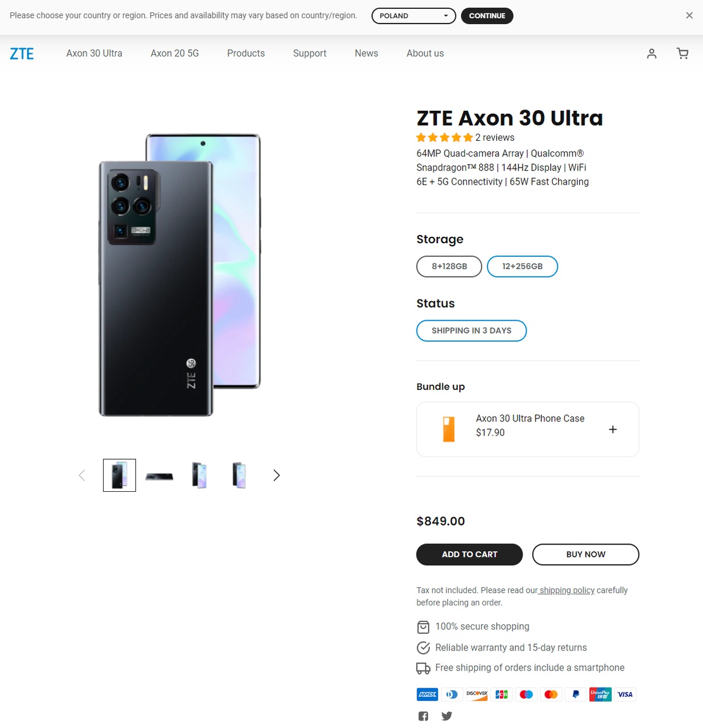Click the Add to Cart button
Screen dimensions: 703x728
tap(469, 554)
